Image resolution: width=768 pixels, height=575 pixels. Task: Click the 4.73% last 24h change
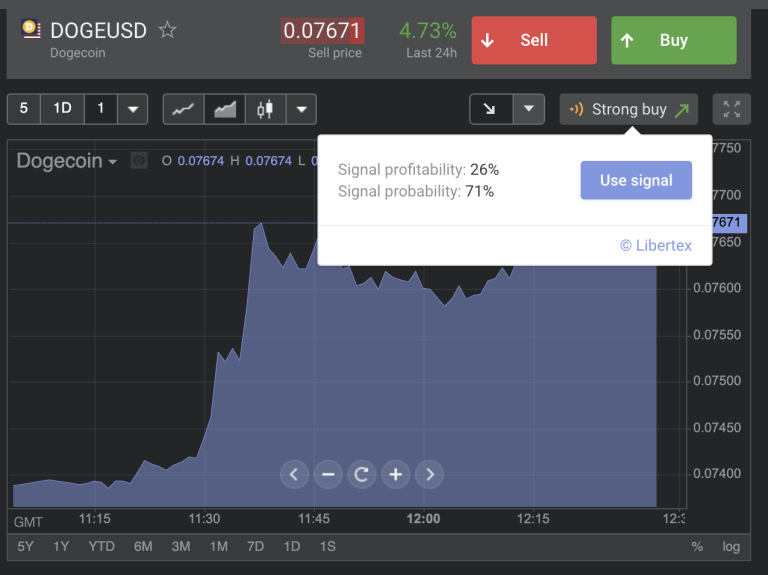(x=428, y=31)
